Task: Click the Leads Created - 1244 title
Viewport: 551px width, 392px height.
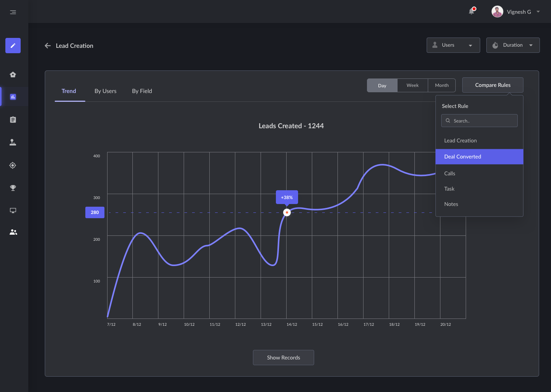Action: tap(291, 126)
